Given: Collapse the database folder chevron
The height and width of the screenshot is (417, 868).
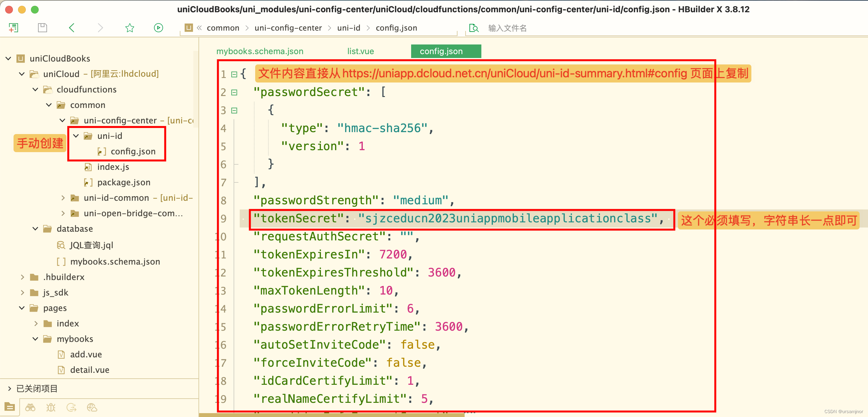Looking at the screenshot, I should [x=35, y=228].
